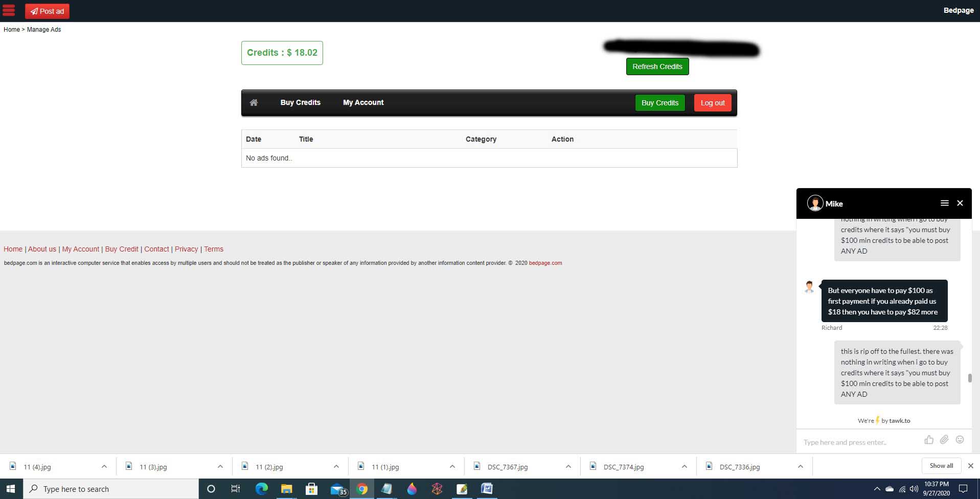Open the network Wi-Fi tray icon
This screenshot has height=499, width=980.
coord(902,489)
